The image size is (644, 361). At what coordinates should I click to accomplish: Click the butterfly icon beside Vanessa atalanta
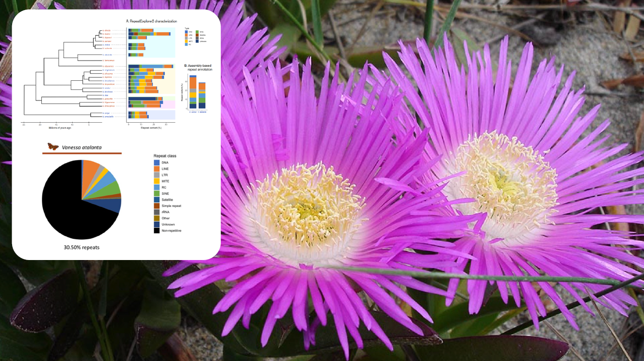point(52,146)
